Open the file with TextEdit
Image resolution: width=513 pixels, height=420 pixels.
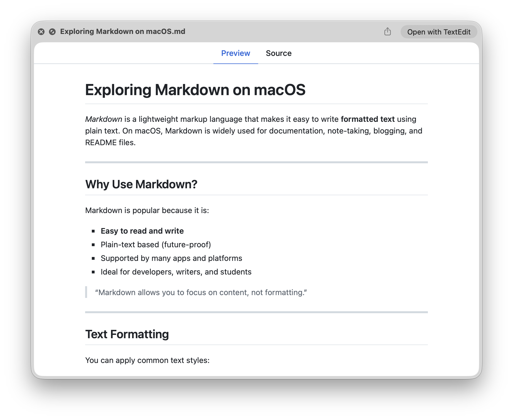click(x=439, y=32)
